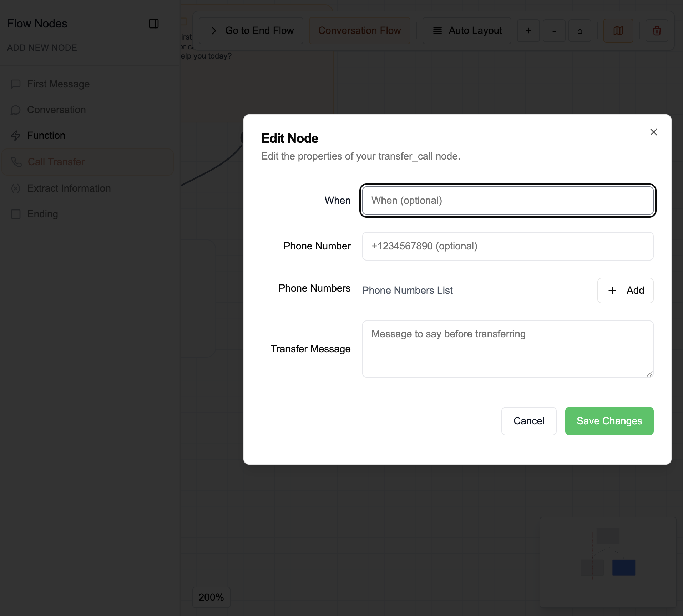Close the Edit Node dialog
This screenshot has width=683, height=616.
coord(653,132)
